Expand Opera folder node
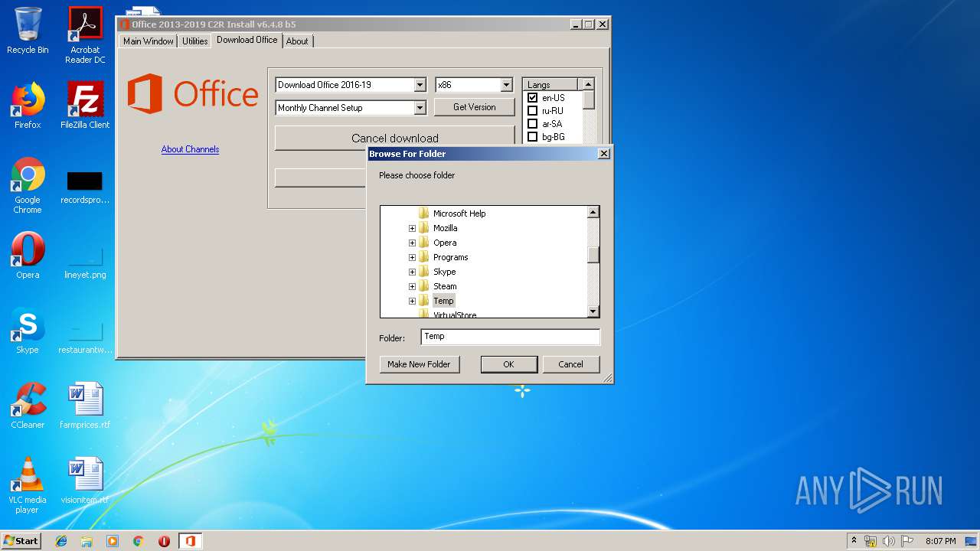Screen dimensions: 980x551 tap(412, 243)
